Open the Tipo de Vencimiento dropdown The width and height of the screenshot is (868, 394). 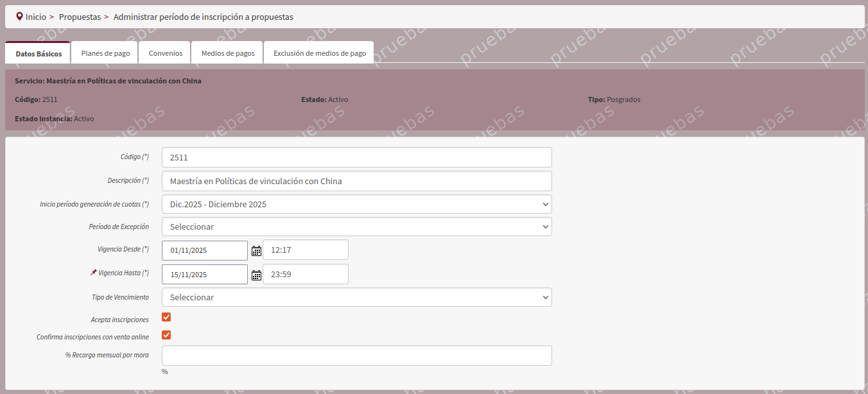coord(356,297)
